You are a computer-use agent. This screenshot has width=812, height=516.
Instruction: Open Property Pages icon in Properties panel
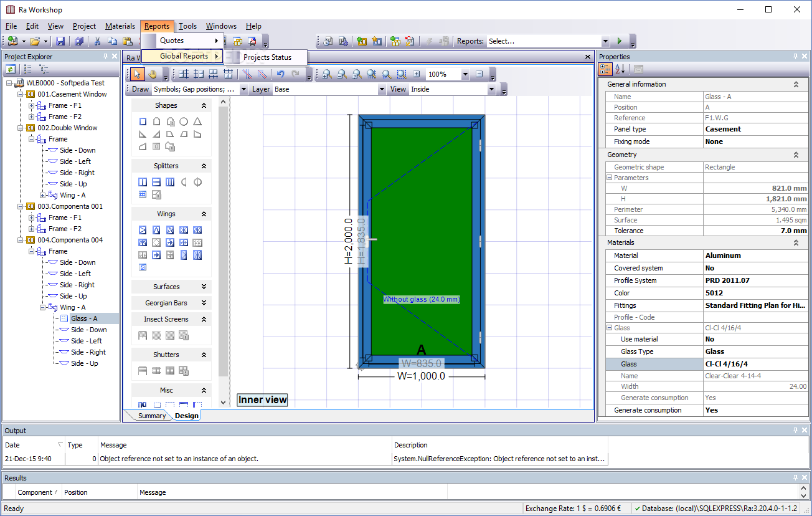click(638, 69)
